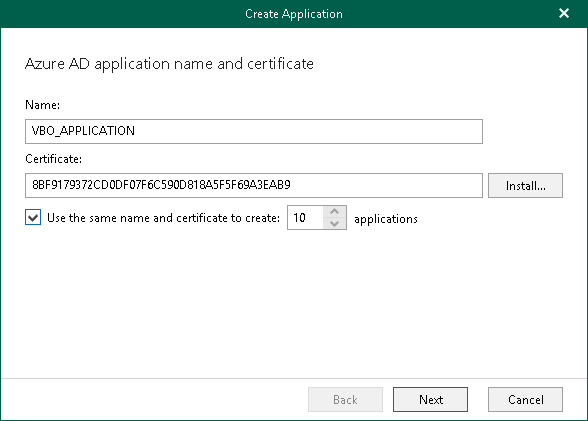Focus the applications count box showing 10
The image size is (588, 421).
[x=305, y=217]
